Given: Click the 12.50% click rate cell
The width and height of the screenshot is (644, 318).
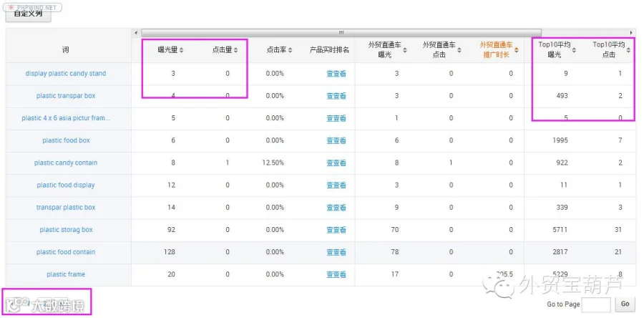Looking at the screenshot, I should coord(273,163).
